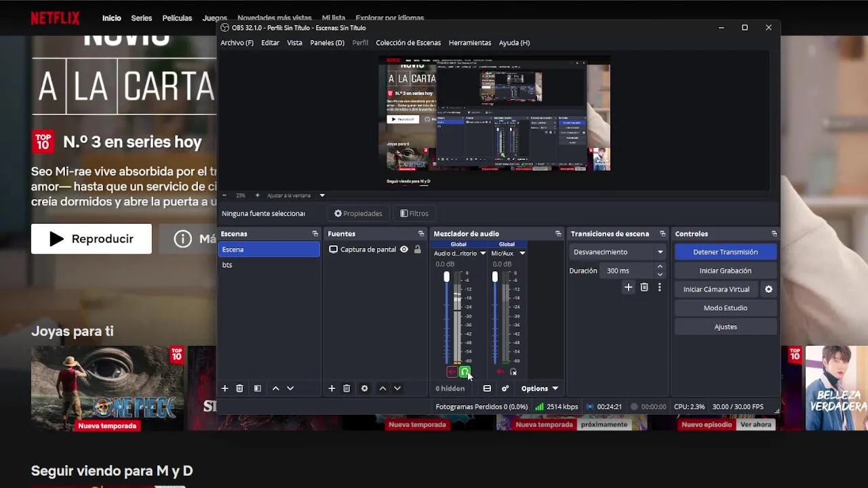The width and height of the screenshot is (868, 488).
Task: Remove scene transition with trash icon
Action: (x=644, y=287)
